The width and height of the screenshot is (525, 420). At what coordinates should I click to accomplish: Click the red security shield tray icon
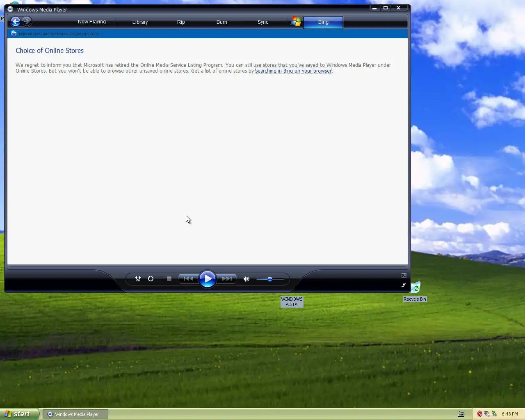tap(479, 414)
